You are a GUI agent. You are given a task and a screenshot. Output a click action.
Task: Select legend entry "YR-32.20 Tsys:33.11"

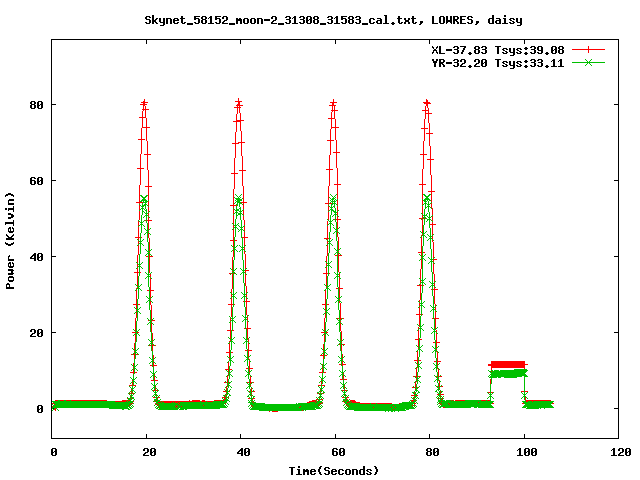click(x=498, y=63)
